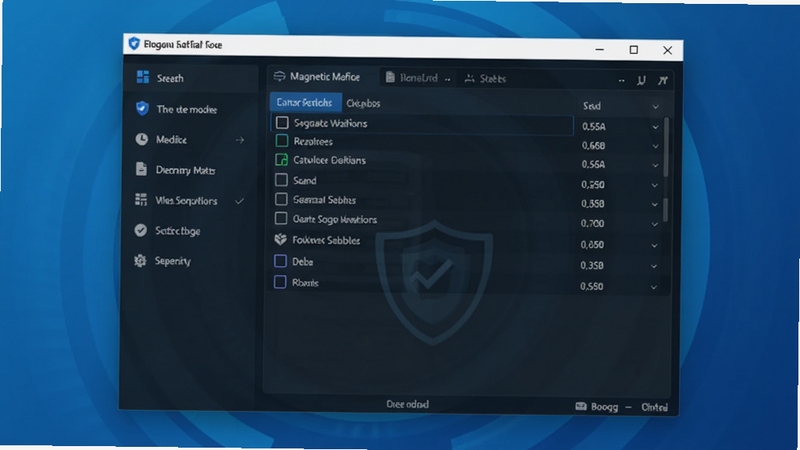Click the value 0,700

click(x=592, y=223)
